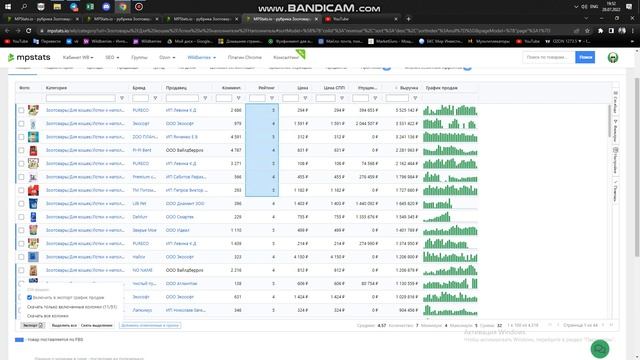Click the seller column filter funnel icon
The width and height of the screenshot is (640, 360).
point(205,98)
